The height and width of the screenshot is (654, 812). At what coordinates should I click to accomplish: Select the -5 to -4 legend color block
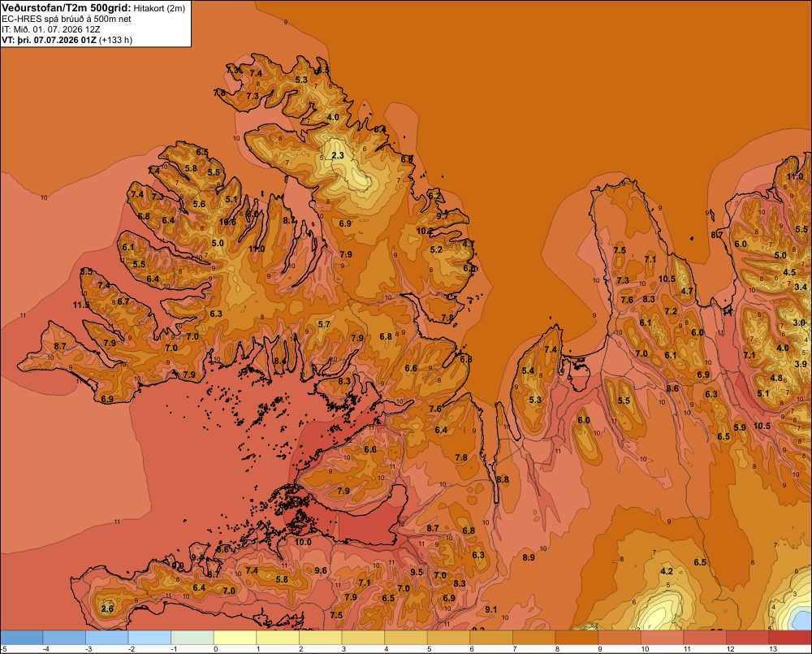pyautogui.click(x=22, y=638)
